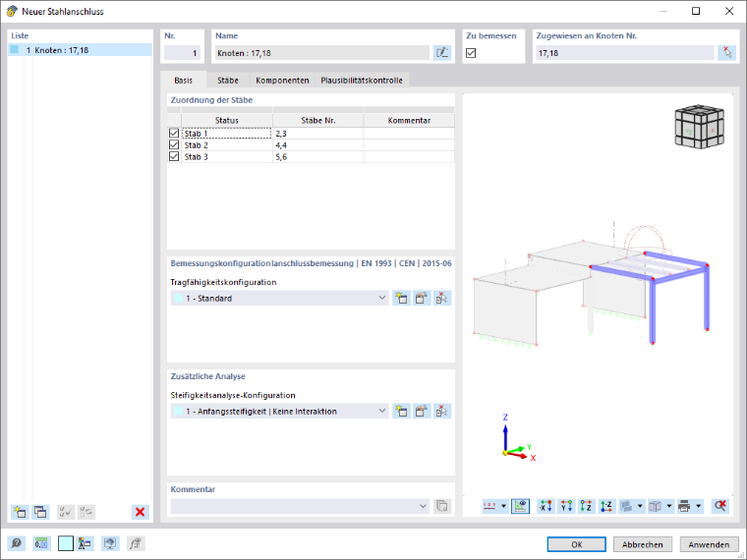The height and width of the screenshot is (560, 747).
Task: Click the Name input field
Action: (322, 53)
